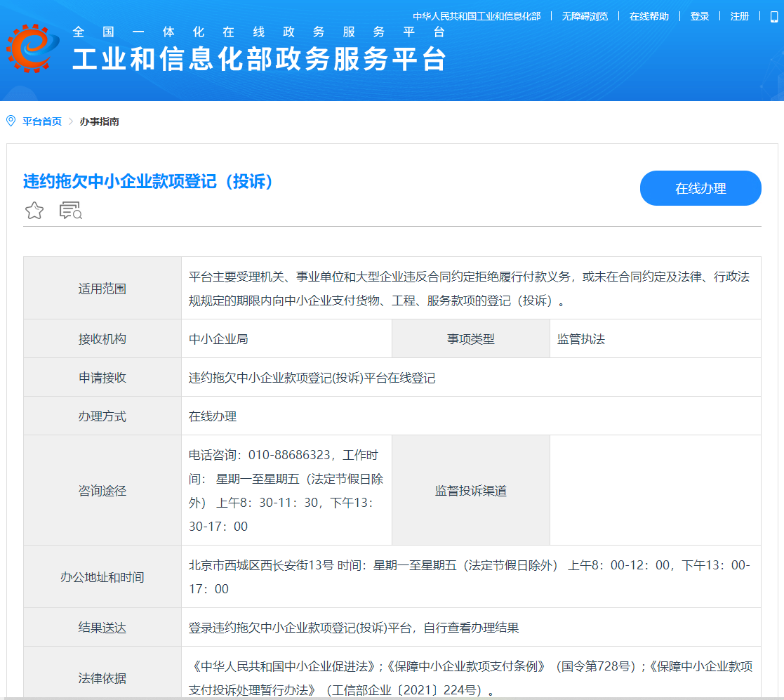Click the breadcrumb chevron arrow separator
This screenshot has width=784, height=700.
71,121
